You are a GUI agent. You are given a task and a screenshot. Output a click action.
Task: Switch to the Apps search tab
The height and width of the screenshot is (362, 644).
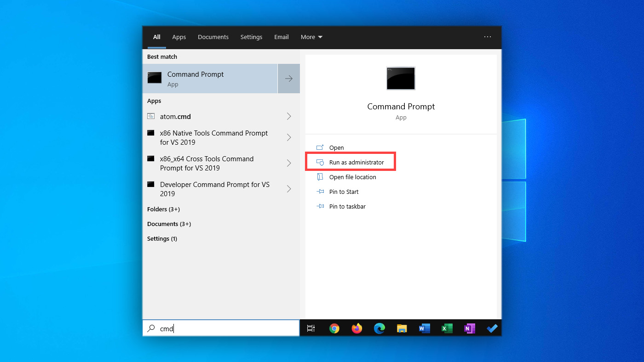pos(179,37)
